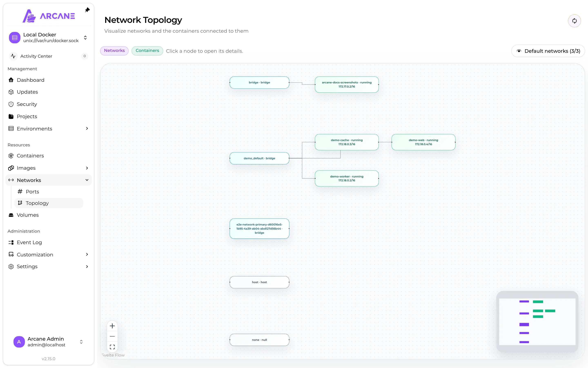Click the Containers icon in sidebar
The image size is (588, 368).
[11, 156]
